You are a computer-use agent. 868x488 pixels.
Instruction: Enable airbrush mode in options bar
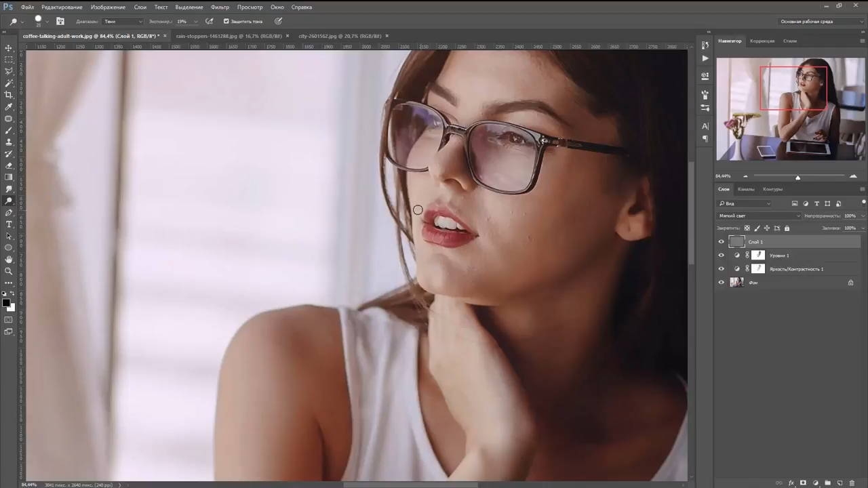[x=210, y=21]
